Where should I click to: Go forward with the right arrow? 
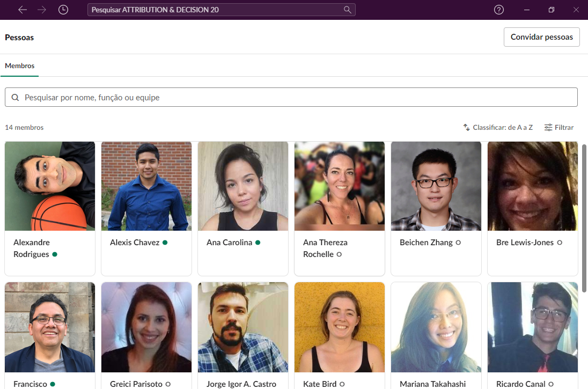pos(42,10)
